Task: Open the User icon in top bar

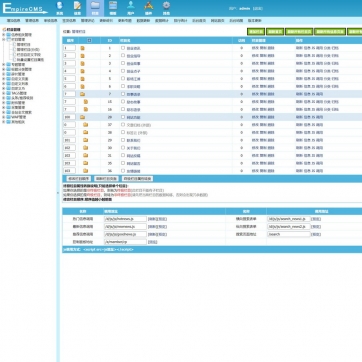Action: [x=131, y=8]
